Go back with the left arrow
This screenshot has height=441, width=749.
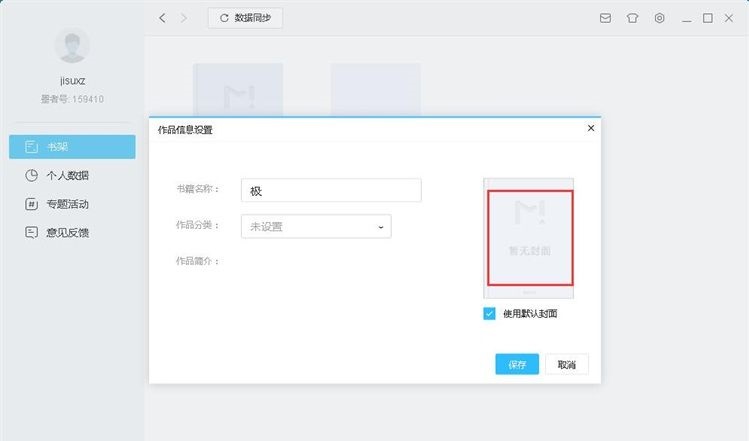tap(162, 18)
